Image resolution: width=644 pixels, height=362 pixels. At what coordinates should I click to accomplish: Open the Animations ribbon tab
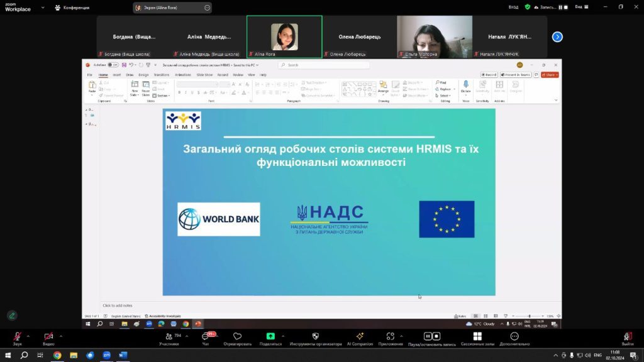click(x=183, y=75)
